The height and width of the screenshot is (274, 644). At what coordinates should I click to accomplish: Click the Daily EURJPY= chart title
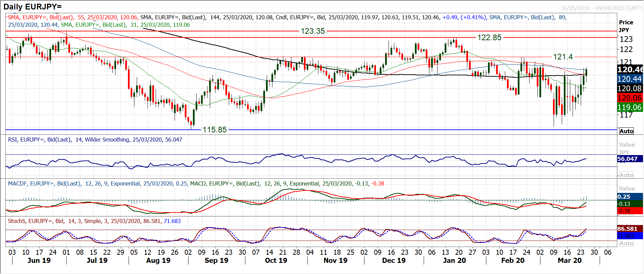click(32, 6)
